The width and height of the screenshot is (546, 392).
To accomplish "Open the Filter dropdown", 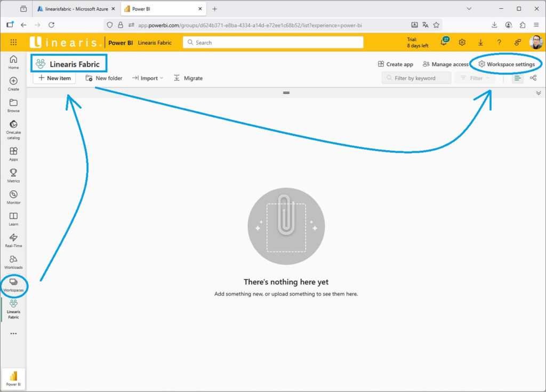I will pos(475,78).
